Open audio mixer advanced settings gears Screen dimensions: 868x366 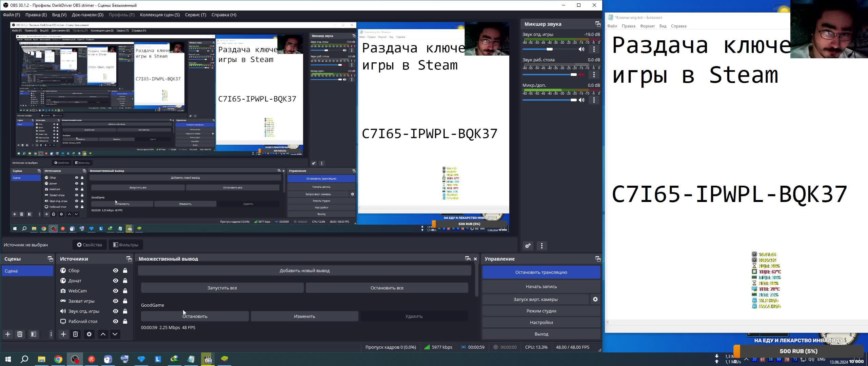[x=528, y=246]
